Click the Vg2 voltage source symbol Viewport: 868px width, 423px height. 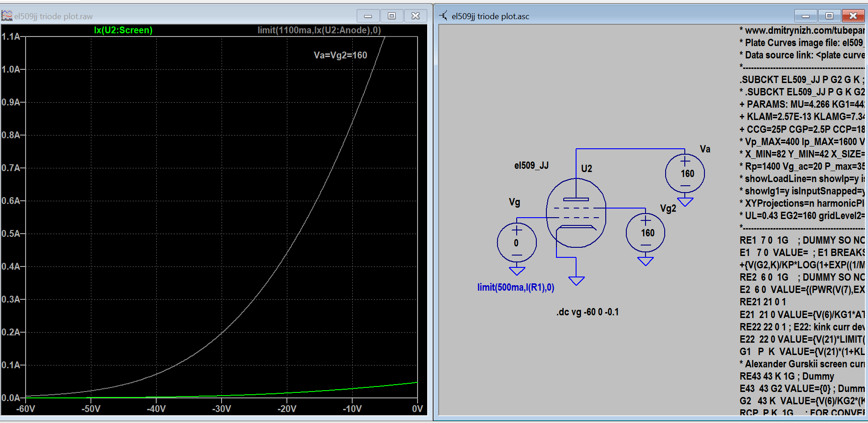pos(646,233)
